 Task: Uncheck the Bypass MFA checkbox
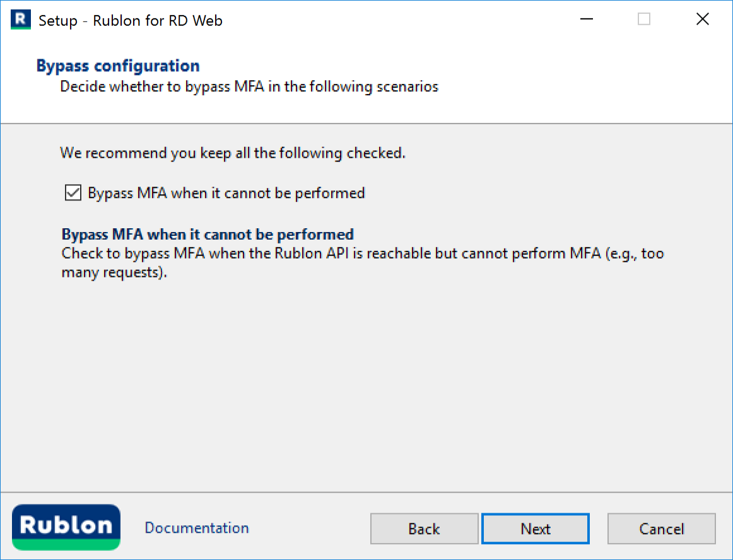[x=73, y=193]
